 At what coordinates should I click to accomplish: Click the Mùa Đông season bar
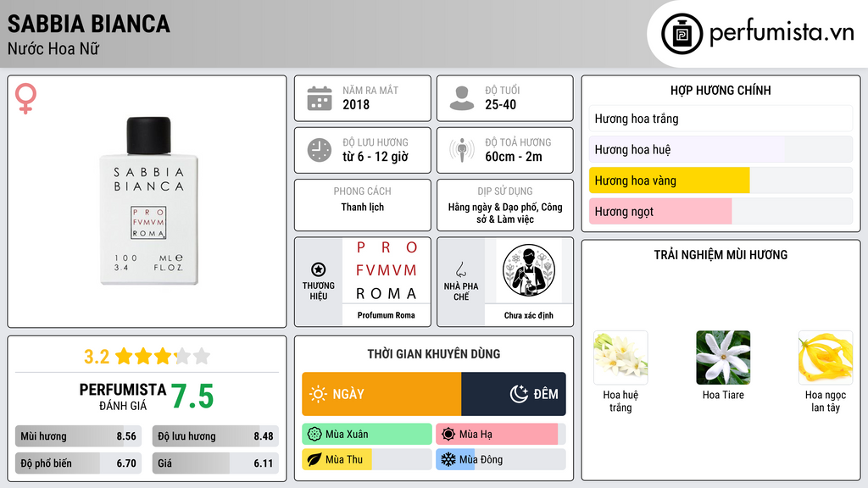tap(500, 459)
